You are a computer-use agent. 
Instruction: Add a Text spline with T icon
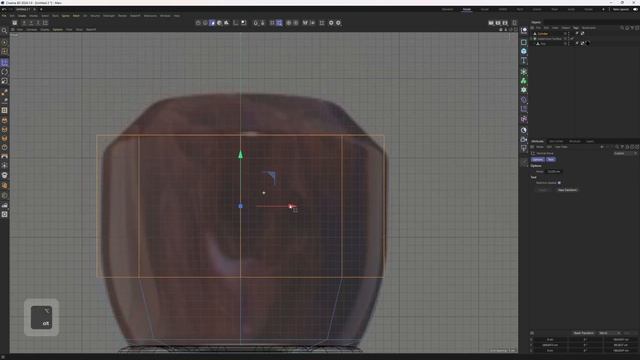pos(524,61)
